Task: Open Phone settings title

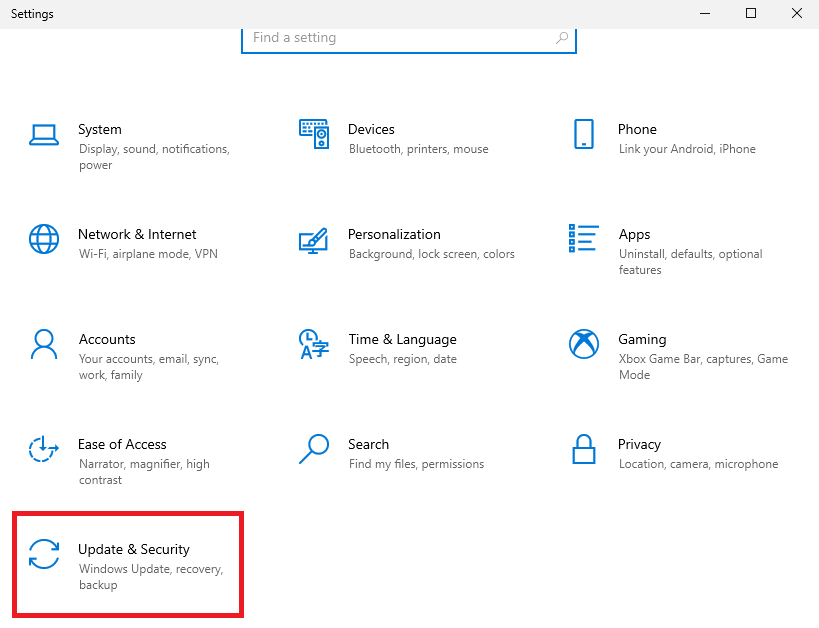Action: pyautogui.click(x=637, y=129)
